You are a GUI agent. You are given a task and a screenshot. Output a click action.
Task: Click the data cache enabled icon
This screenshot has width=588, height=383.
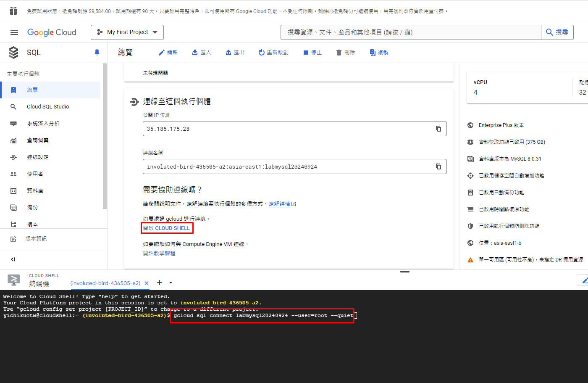point(470,142)
